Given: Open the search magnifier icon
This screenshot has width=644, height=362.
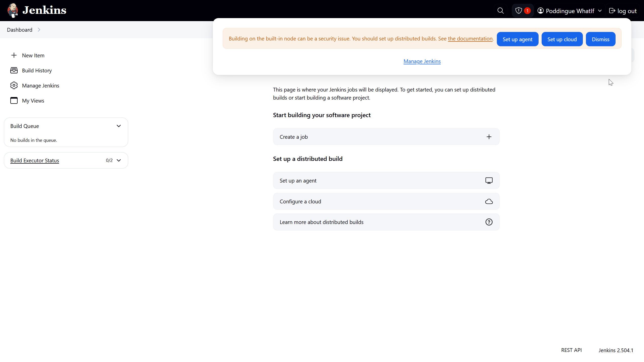Looking at the screenshot, I should tap(501, 11).
